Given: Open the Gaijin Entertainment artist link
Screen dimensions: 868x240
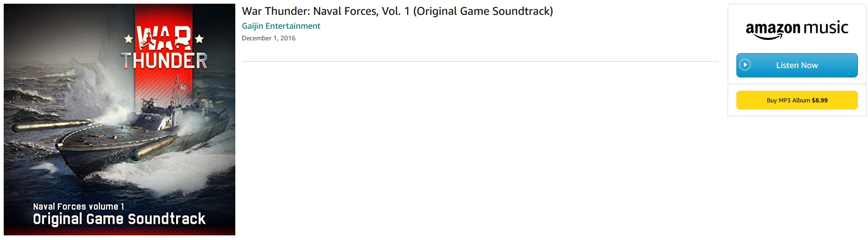Looking at the screenshot, I should pos(281,26).
